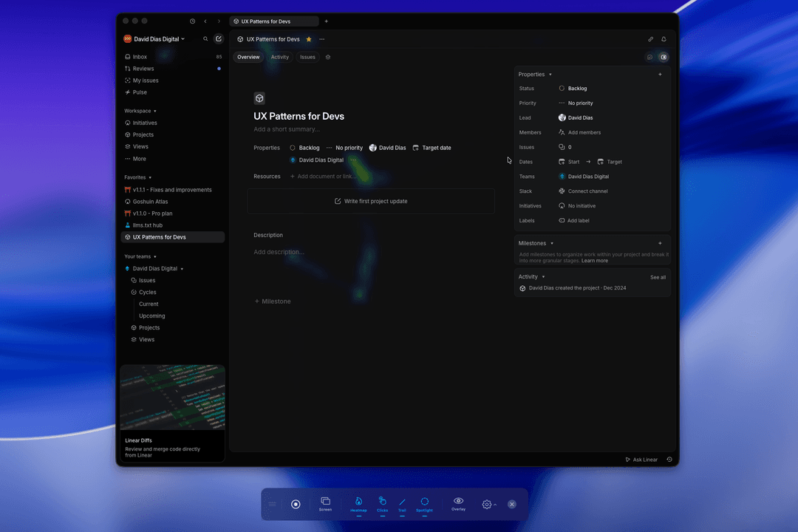The height and width of the screenshot is (532, 798).
Task: Open Ask Linear assistant
Action: coord(641,460)
